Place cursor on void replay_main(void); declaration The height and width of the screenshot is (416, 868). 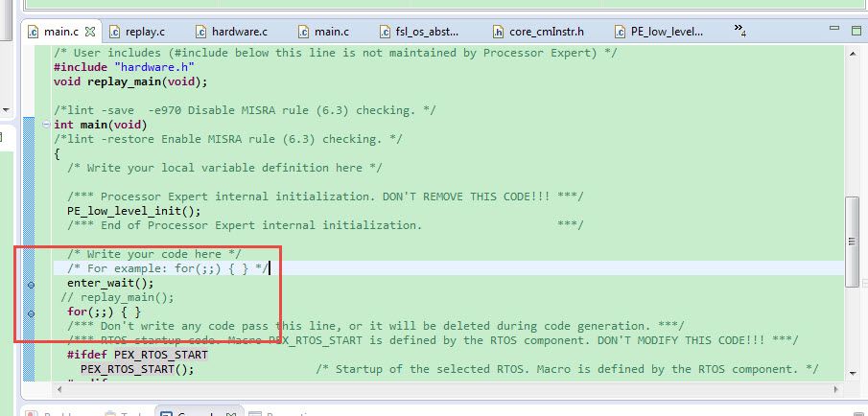(x=130, y=81)
